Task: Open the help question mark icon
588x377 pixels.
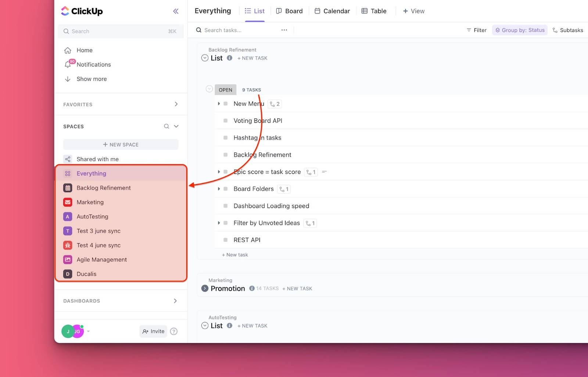Action: coord(174,331)
